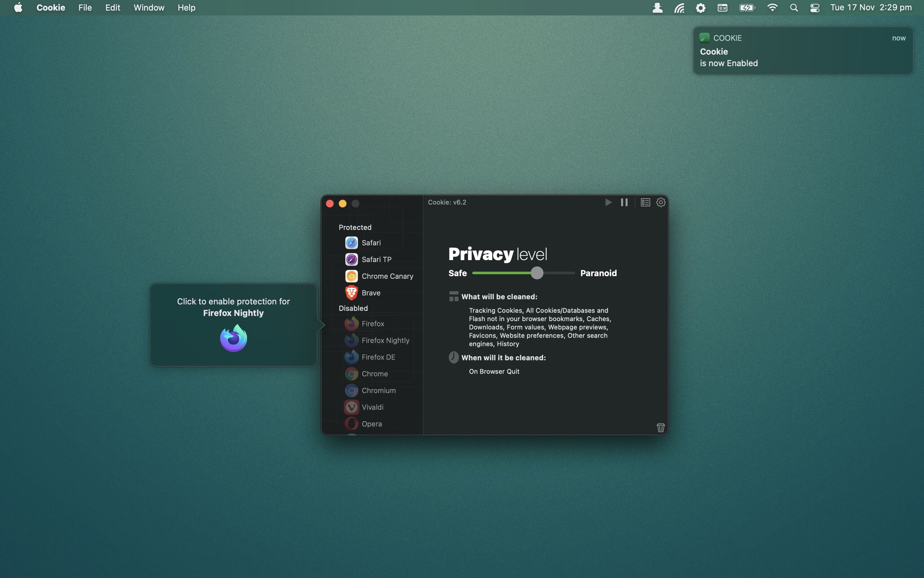Click the large Firefox Nightly logo in the tooltip

(234, 338)
